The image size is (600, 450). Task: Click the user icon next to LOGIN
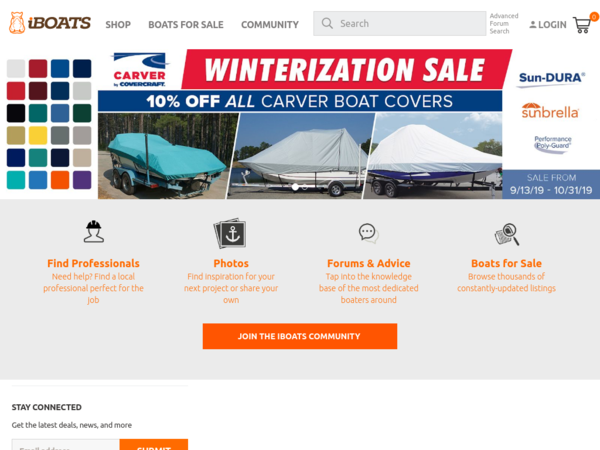(x=532, y=24)
